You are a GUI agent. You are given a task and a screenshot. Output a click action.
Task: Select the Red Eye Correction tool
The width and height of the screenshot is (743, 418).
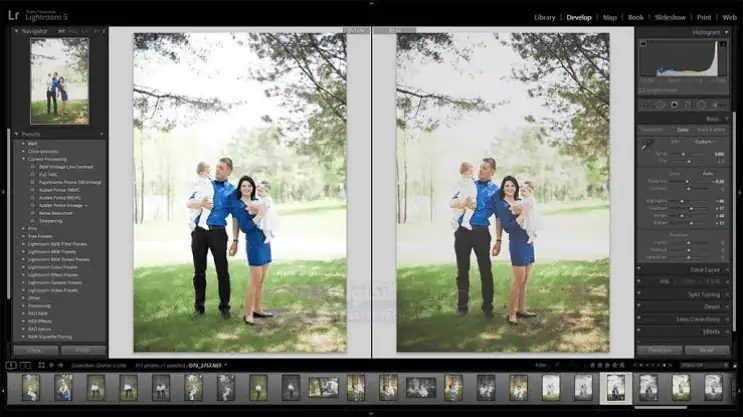click(674, 105)
